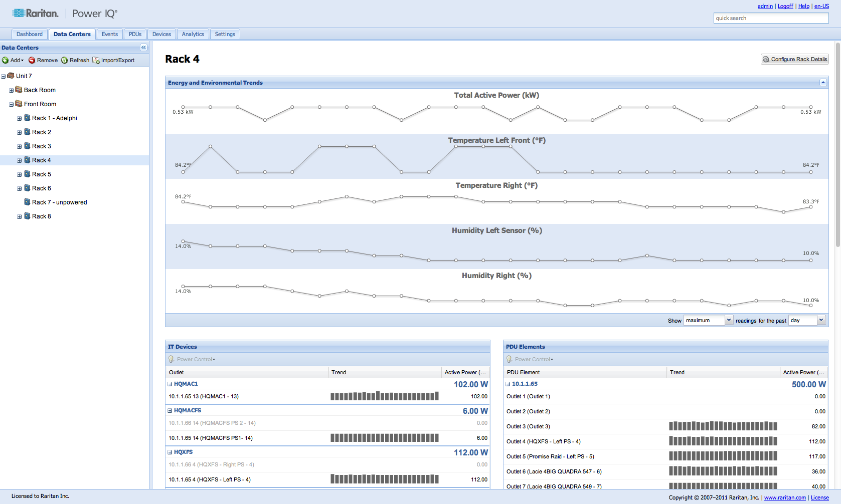Switch to the PDUs tab
Viewport: 841px width, 504px height.
(x=135, y=34)
